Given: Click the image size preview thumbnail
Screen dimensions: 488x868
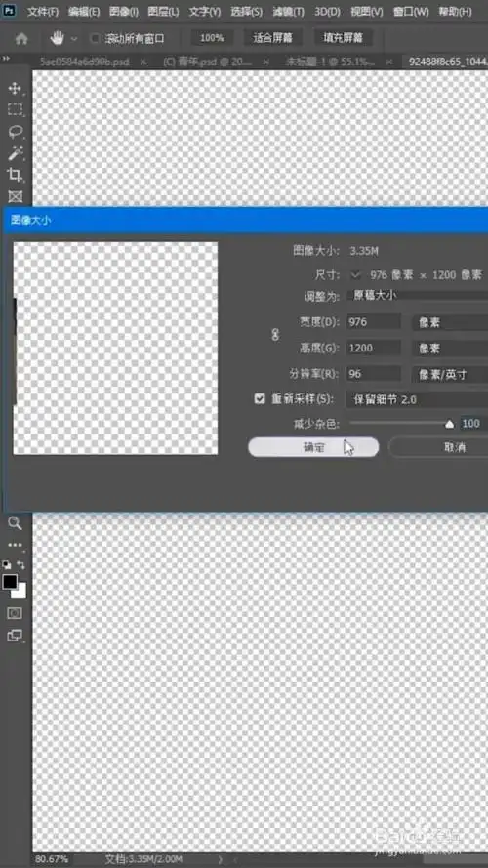Looking at the screenshot, I should 115,349.
